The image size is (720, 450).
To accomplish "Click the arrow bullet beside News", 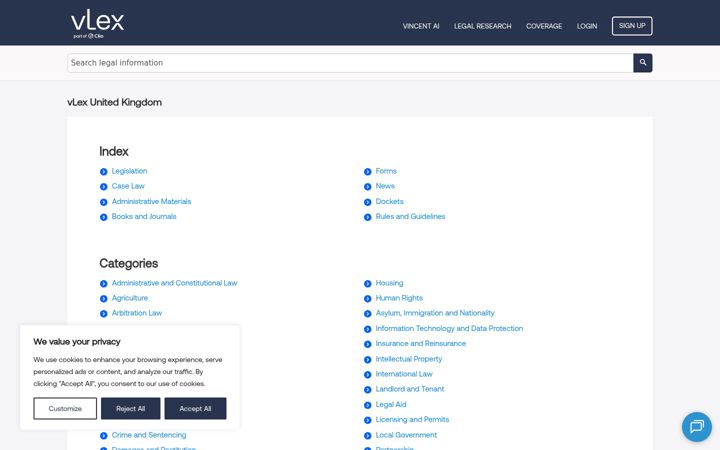I will (367, 187).
